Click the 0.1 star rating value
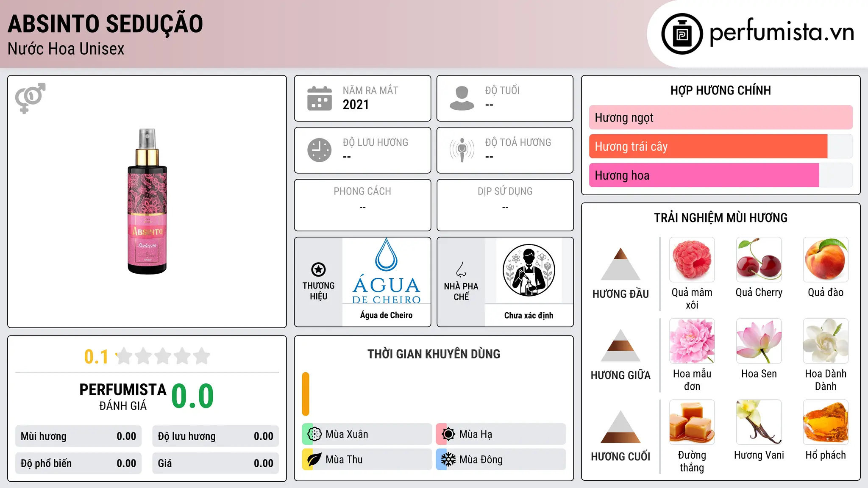The image size is (868, 488). tap(96, 357)
